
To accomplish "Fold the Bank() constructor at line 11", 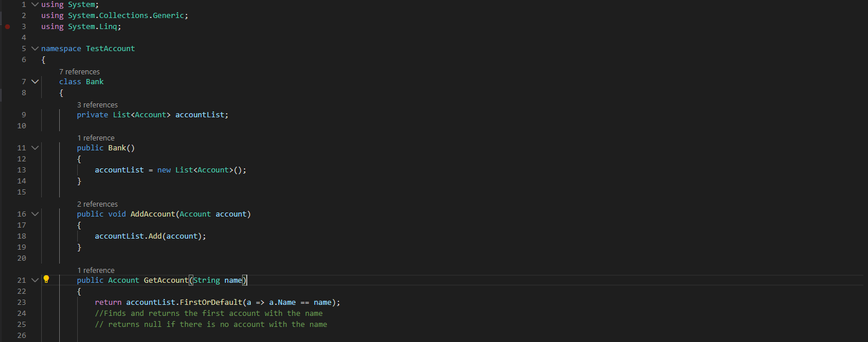I will 35,148.
